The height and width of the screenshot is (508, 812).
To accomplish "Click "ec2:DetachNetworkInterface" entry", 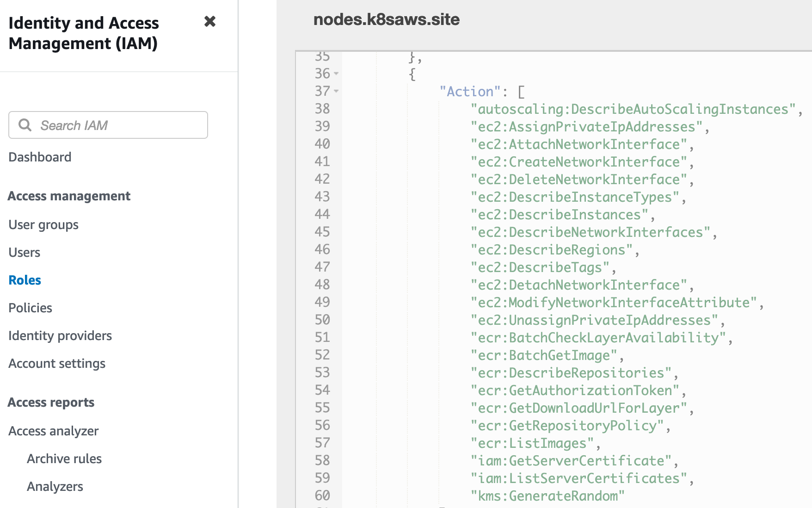I will tap(579, 285).
